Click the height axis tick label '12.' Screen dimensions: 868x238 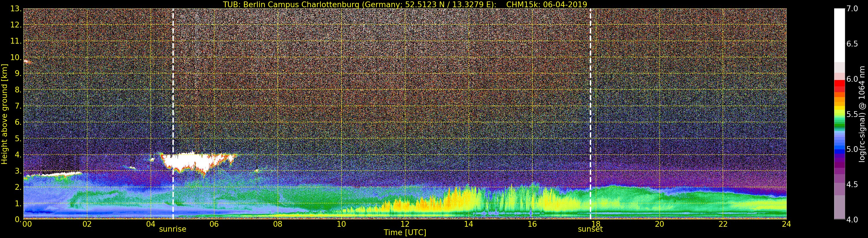16,25
